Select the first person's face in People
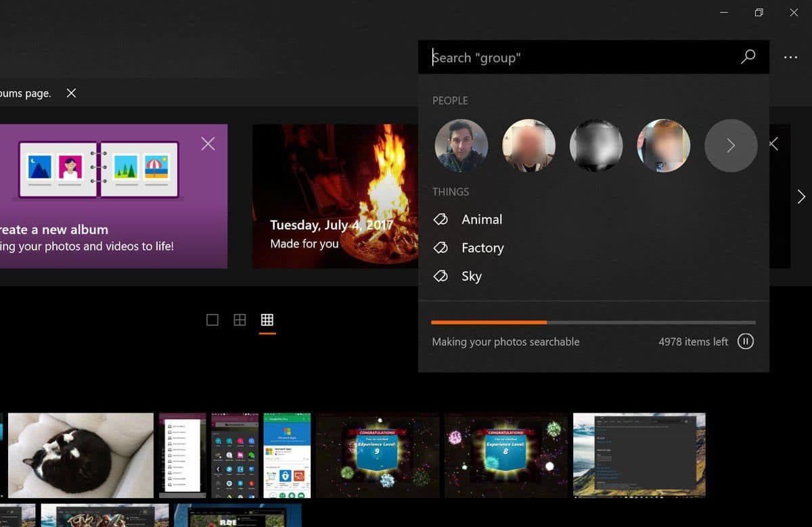The image size is (812, 527). (461, 145)
